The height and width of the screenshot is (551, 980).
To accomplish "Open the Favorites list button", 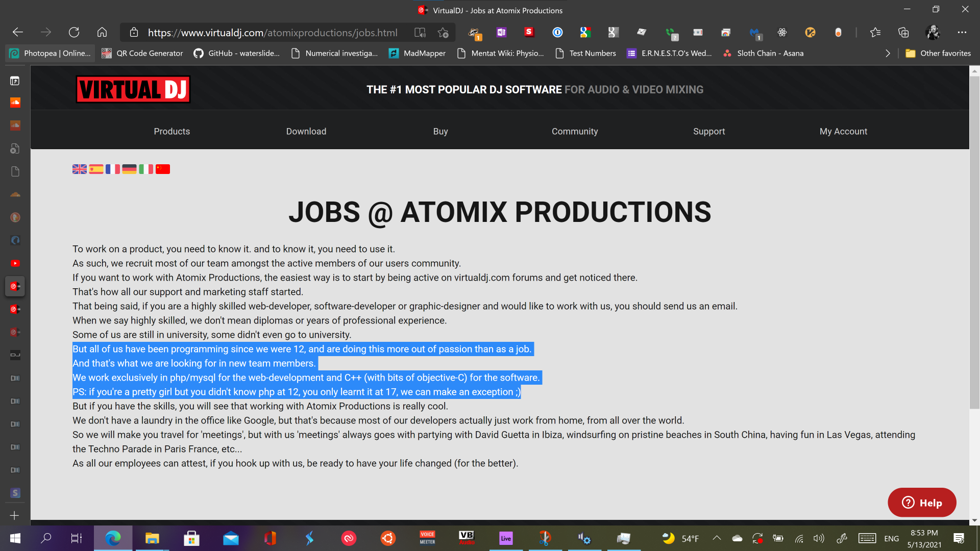I will [875, 33].
